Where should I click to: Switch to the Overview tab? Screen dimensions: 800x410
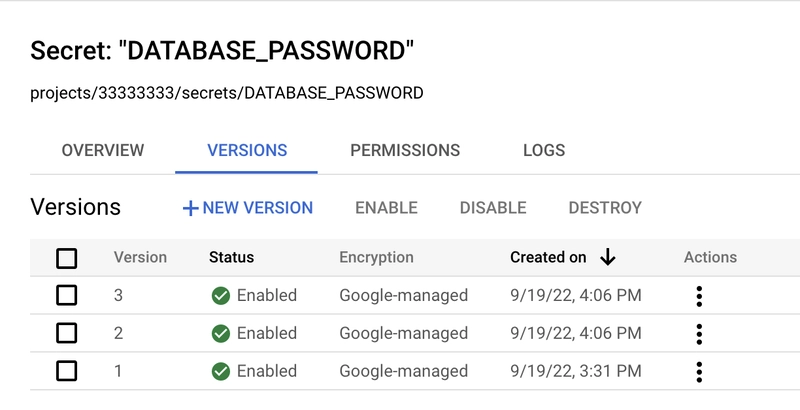103,150
